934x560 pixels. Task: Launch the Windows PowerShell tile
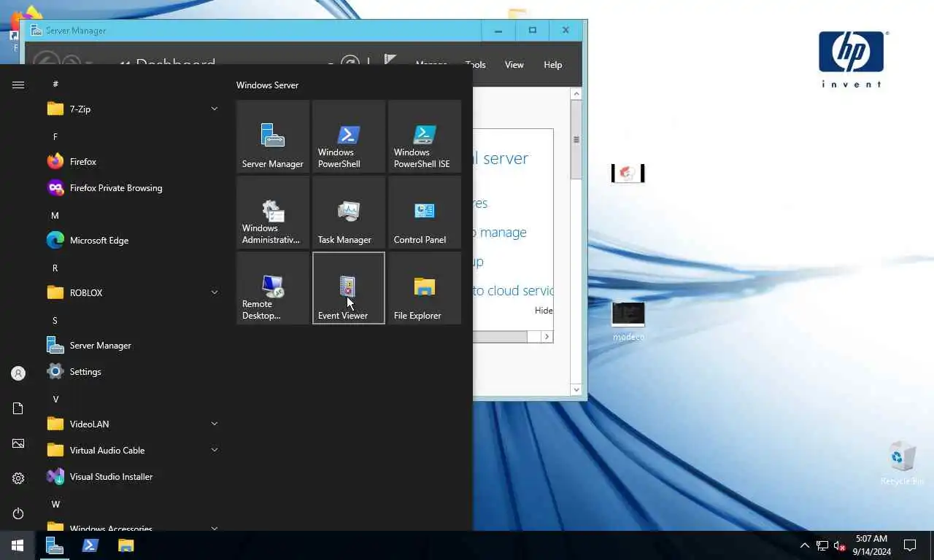click(x=349, y=136)
